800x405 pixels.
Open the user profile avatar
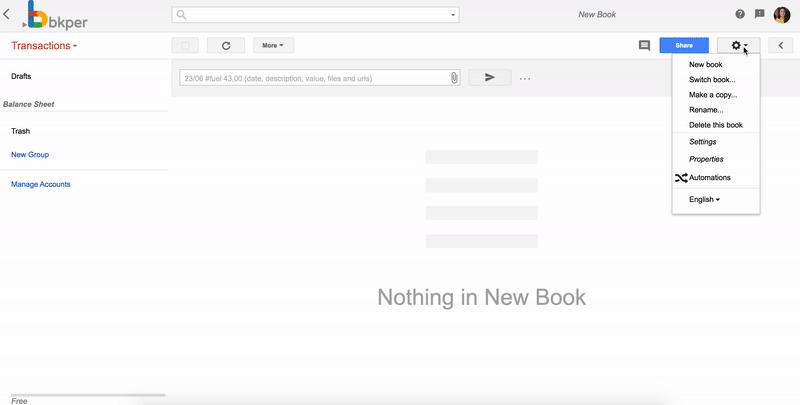782,15
